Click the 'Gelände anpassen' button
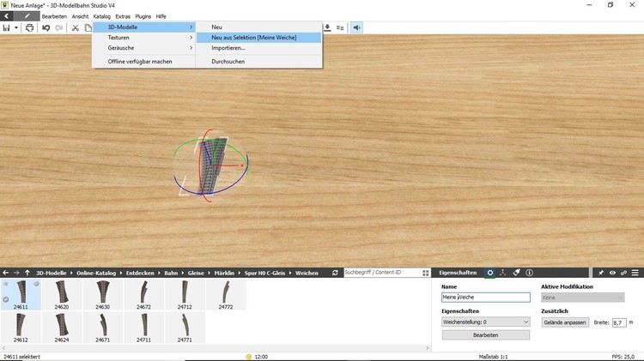 point(565,322)
